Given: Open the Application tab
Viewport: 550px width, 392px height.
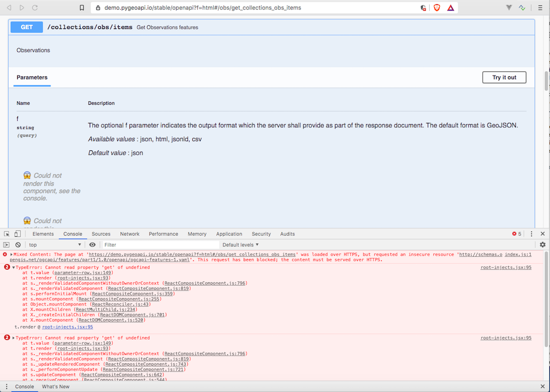Looking at the screenshot, I should (x=229, y=234).
